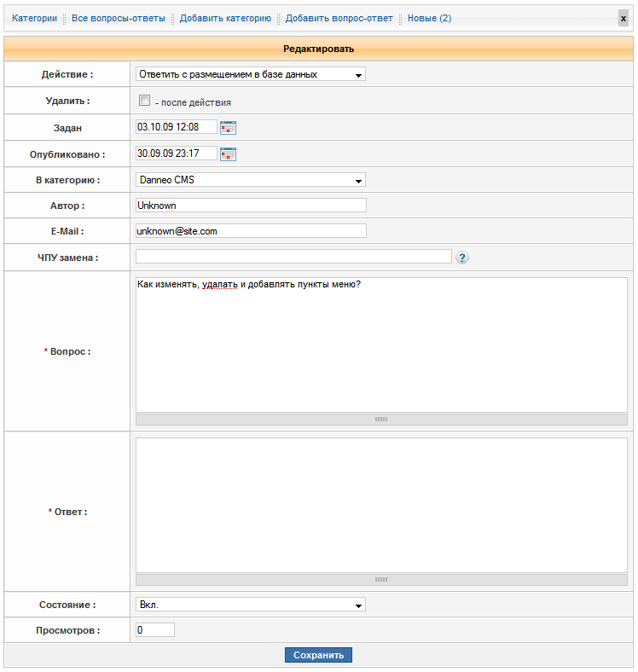
Task: Click into the Ответ text area
Action: 381,505
